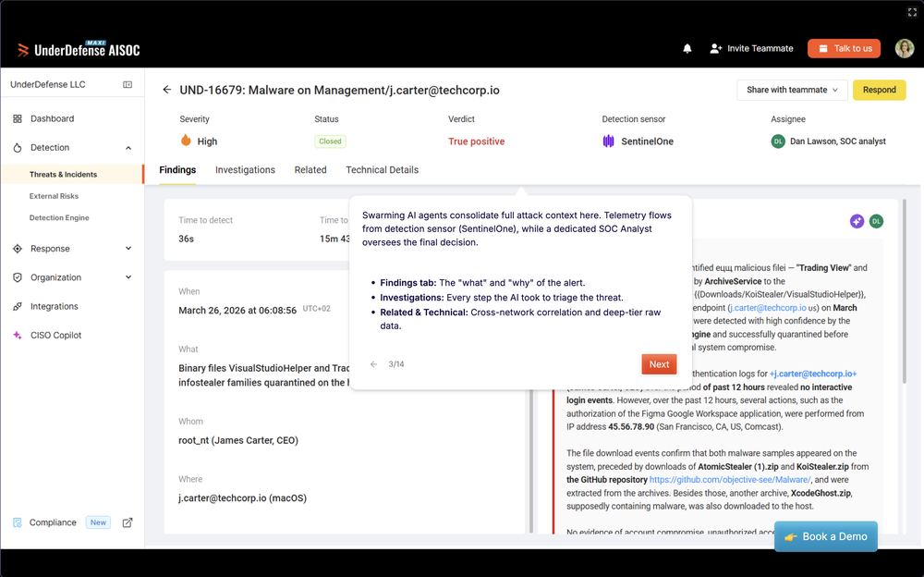The width and height of the screenshot is (924, 577).
Task: Expand the Organization menu chevron
Action: click(x=128, y=277)
